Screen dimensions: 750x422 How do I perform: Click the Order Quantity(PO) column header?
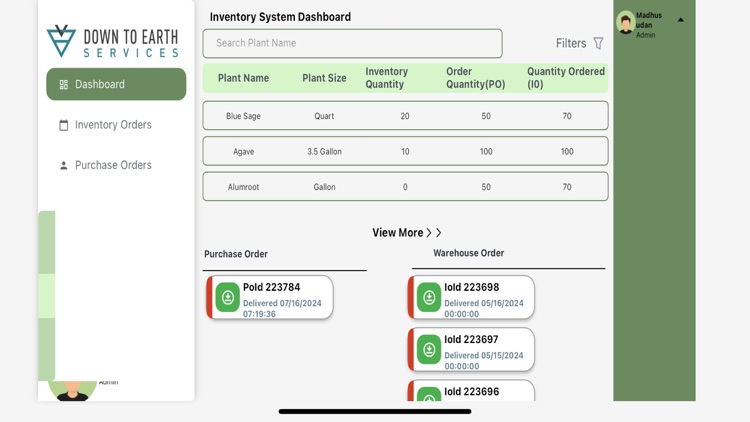475,78
